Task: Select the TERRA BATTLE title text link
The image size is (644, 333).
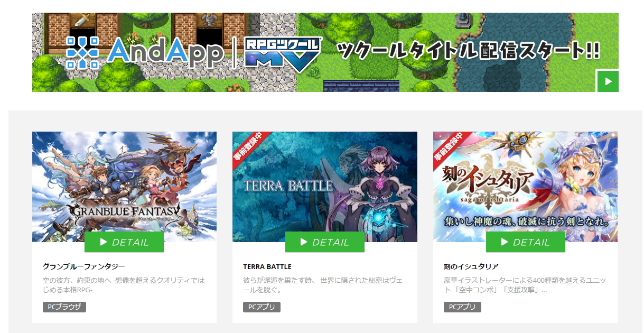Action: click(x=267, y=266)
